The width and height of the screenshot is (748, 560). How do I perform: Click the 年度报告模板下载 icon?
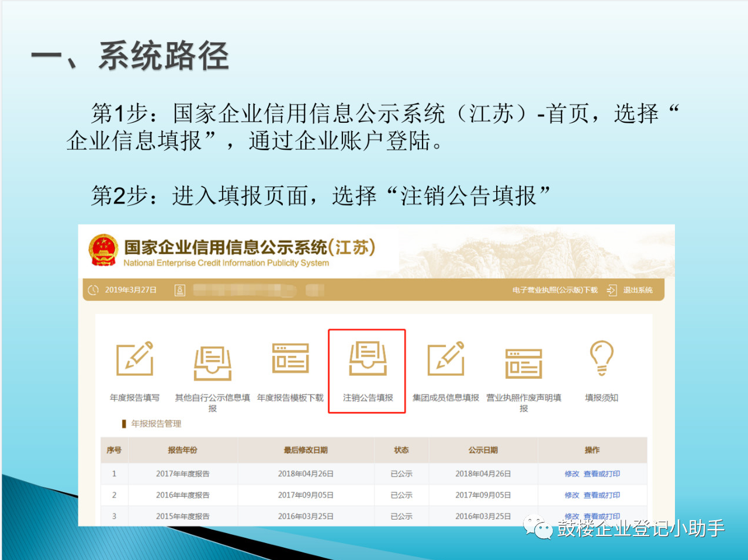pos(290,358)
